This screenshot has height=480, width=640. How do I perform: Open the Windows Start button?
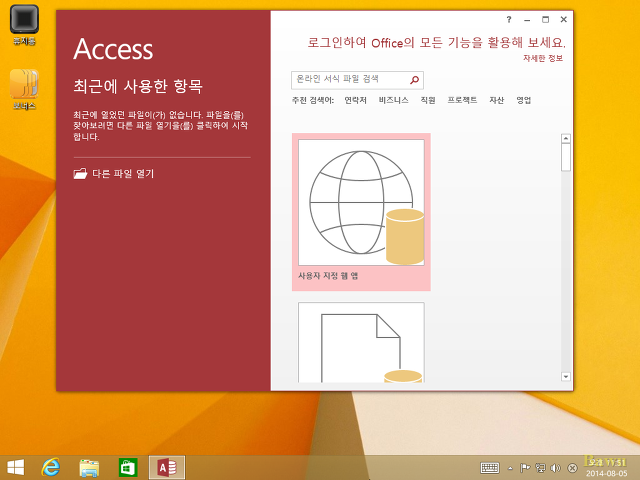click(x=16, y=467)
